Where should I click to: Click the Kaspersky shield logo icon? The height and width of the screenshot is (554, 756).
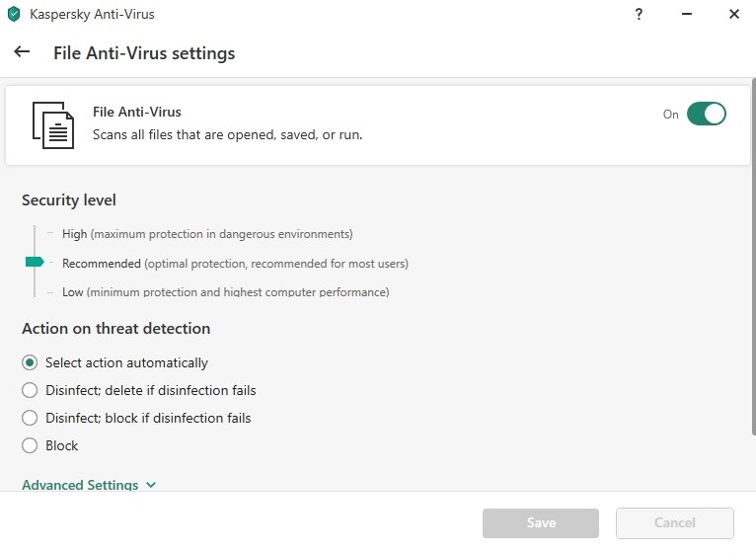(14, 14)
